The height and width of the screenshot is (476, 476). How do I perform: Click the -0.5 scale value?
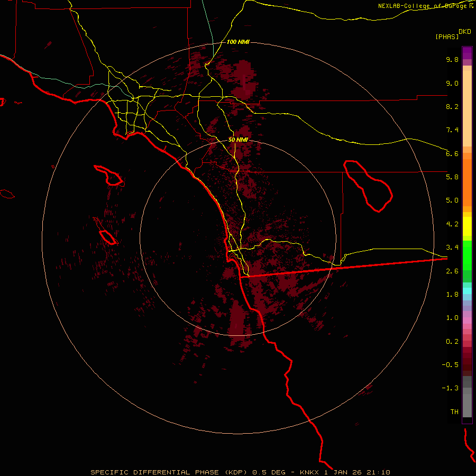tap(450, 365)
